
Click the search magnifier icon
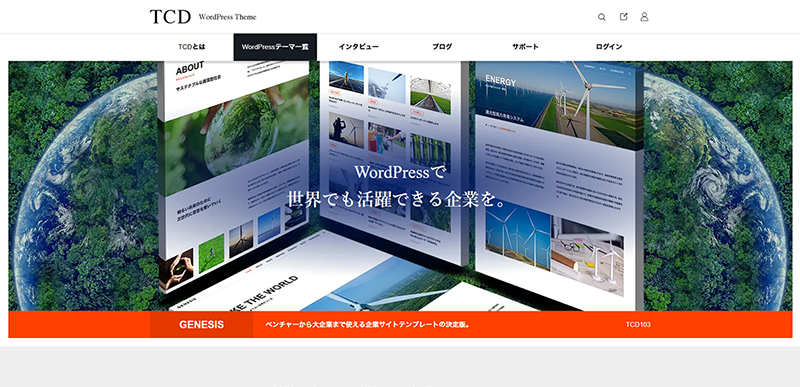pyautogui.click(x=602, y=17)
